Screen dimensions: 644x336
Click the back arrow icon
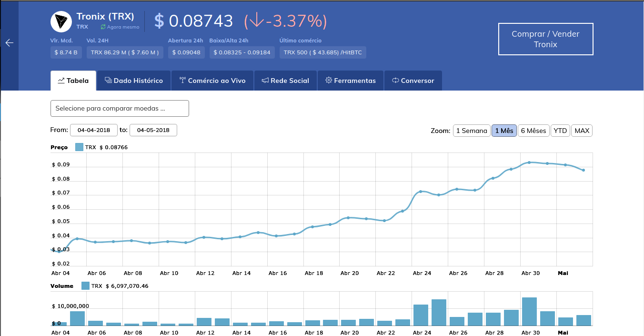tap(9, 43)
